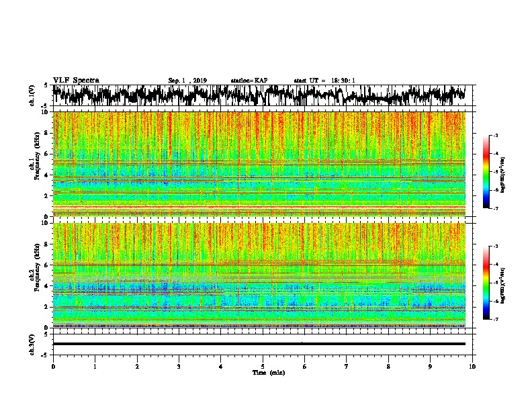Click the "0" time axis tick label

53,367
